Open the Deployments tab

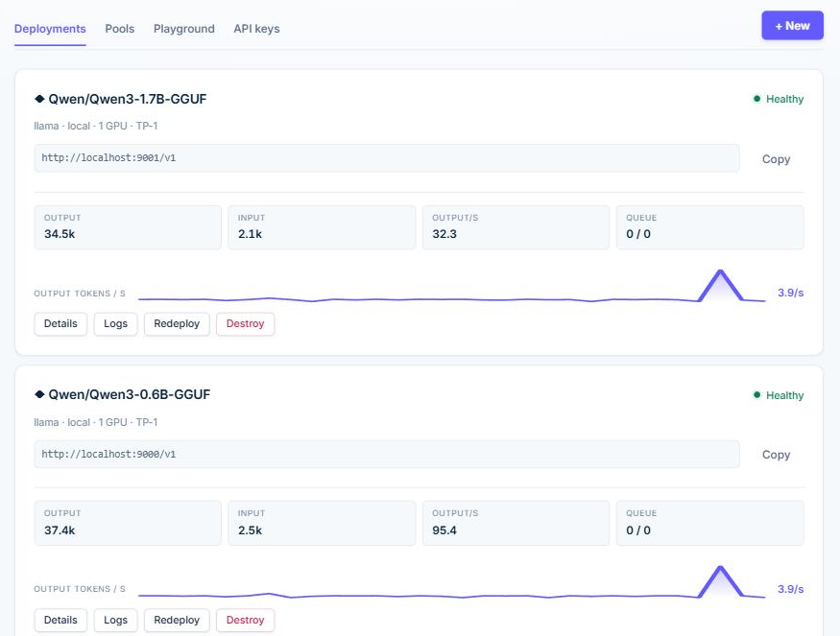click(50, 29)
